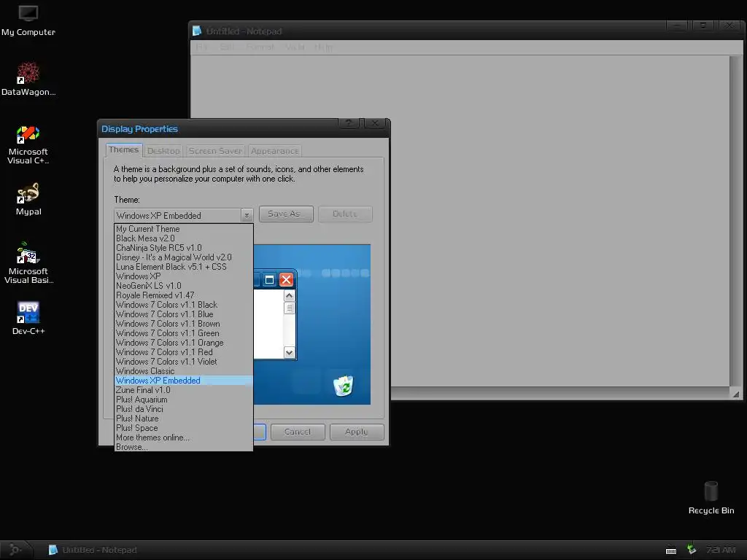Screen dimensions: 747x560
Task: Open the Start menu button on taskbar
Action: tap(16, 550)
